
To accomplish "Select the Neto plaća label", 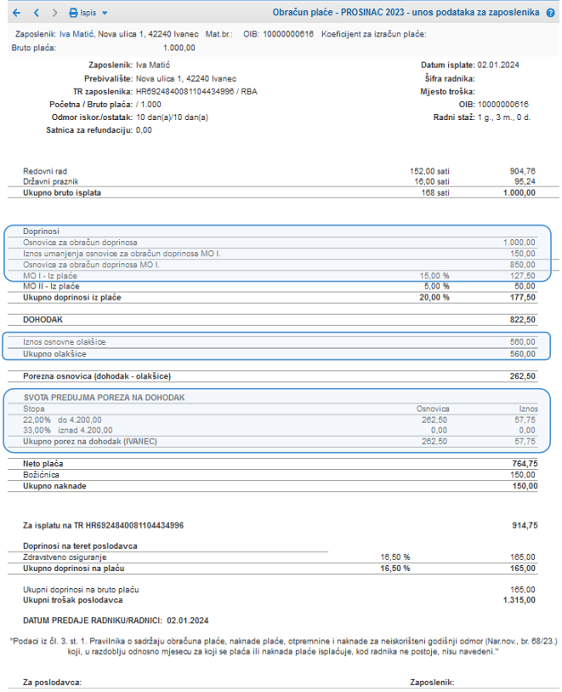I will (x=43, y=464).
